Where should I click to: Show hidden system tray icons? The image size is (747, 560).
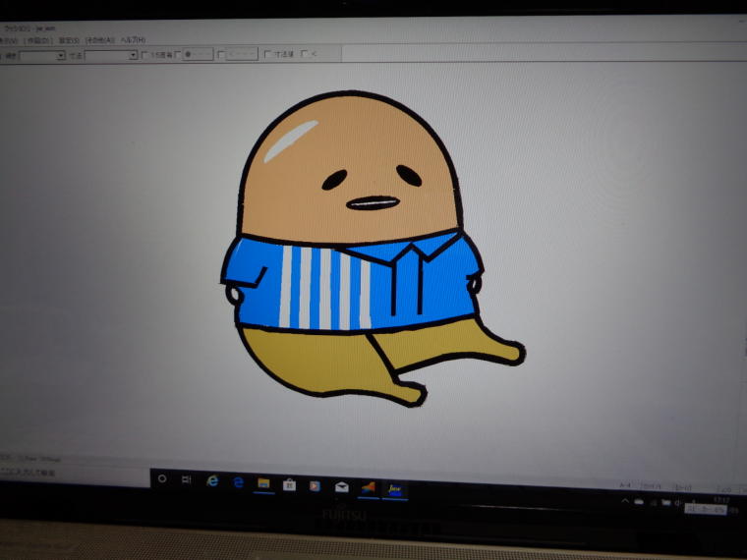coord(625,501)
